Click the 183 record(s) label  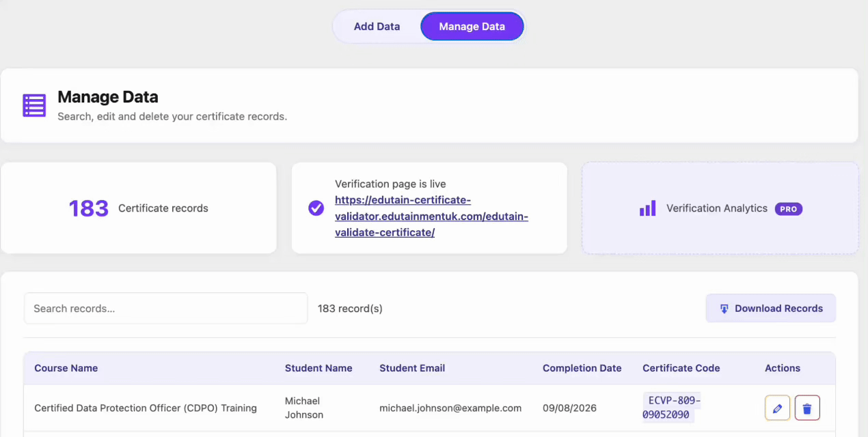(x=350, y=309)
